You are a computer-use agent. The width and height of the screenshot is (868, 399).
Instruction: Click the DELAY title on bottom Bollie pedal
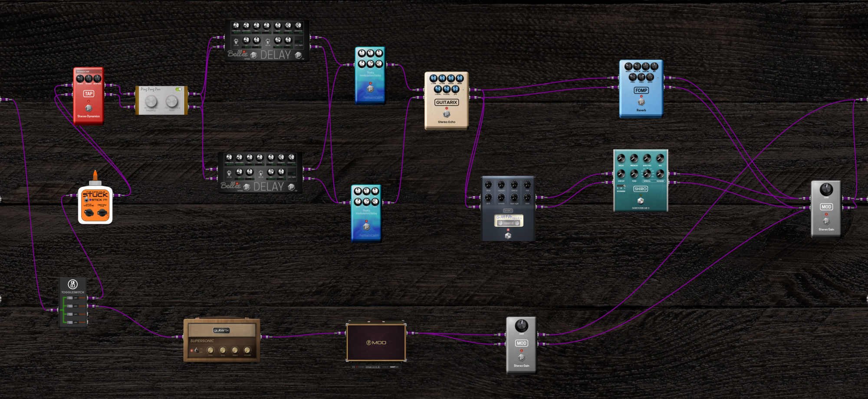coord(269,187)
